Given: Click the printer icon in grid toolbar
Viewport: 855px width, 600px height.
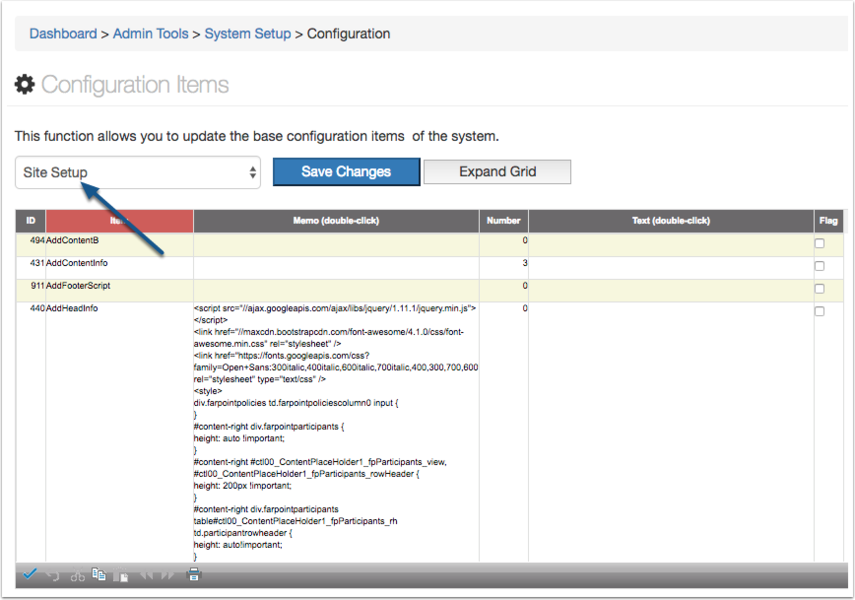Looking at the screenshot, I should point(194,574).
